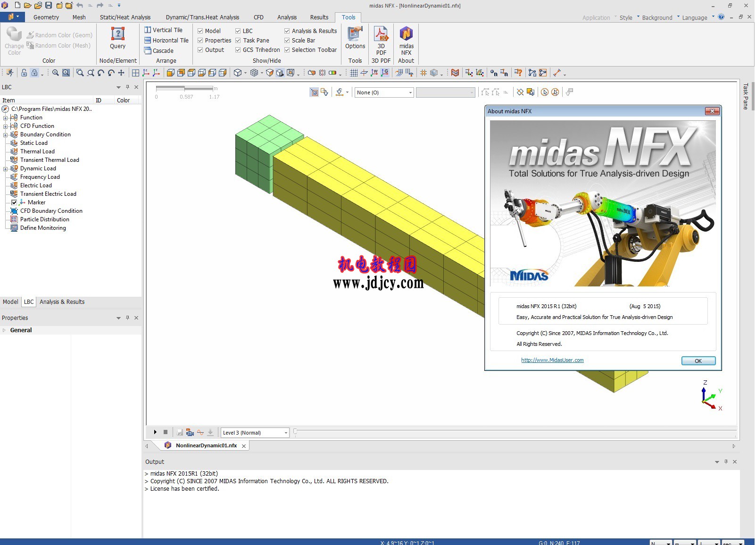
Task: Disable the GCS Trihedron checkbox
Action: click(238, 50)
